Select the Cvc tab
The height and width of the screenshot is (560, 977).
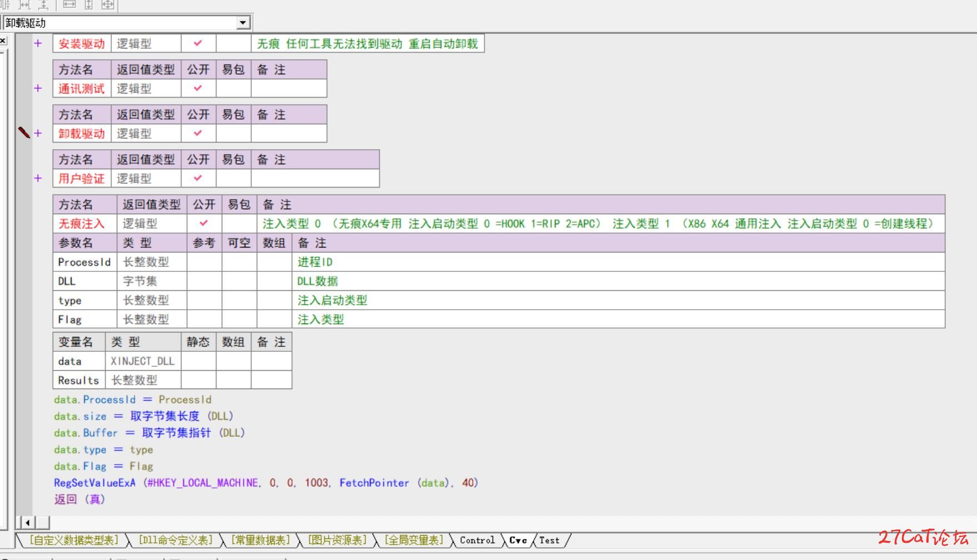tap(518, 540)
